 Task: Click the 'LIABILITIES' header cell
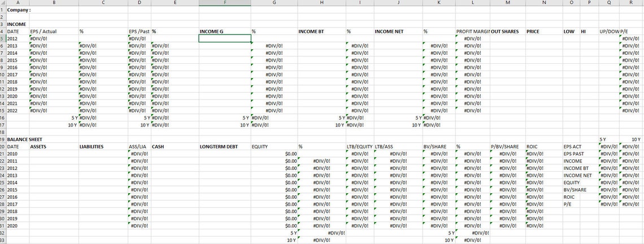[x=103, y=147]
